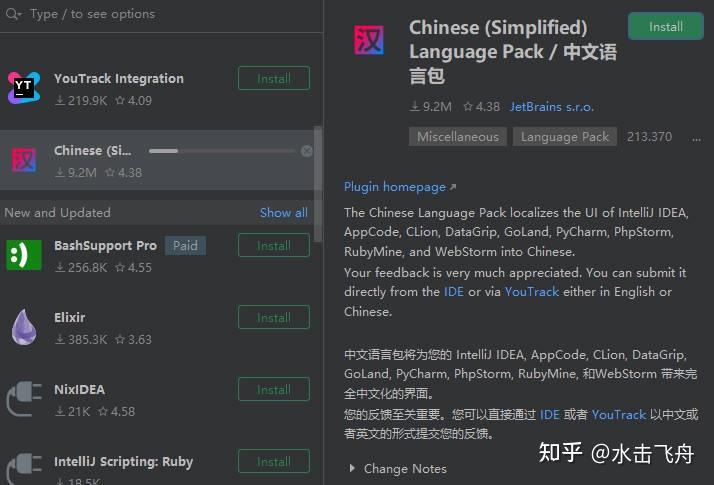Show all New and Updated plugins
Image resolution: width=714 pixels, height=485 pixels.
pyautogui.click(x=283, y=212)
